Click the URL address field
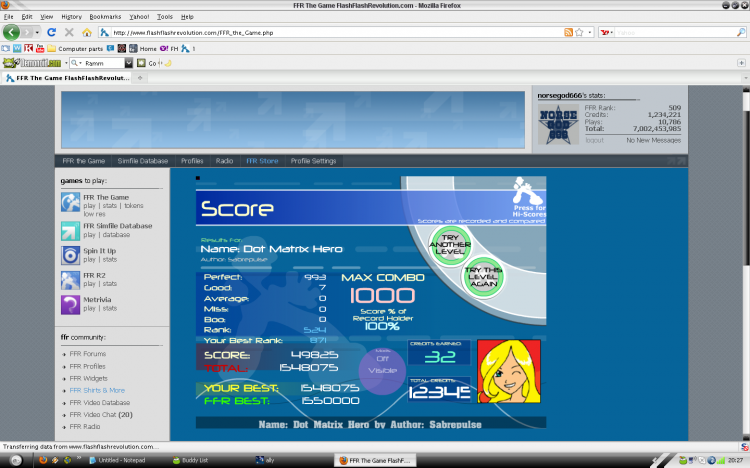This screenshot has height=468, width=750. pos(337,33)
